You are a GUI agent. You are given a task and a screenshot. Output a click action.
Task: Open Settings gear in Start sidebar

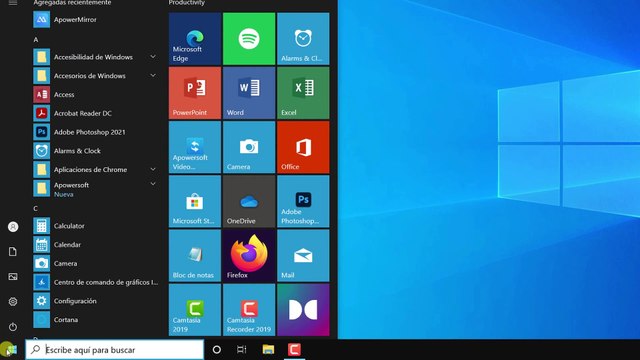point(13,302)
